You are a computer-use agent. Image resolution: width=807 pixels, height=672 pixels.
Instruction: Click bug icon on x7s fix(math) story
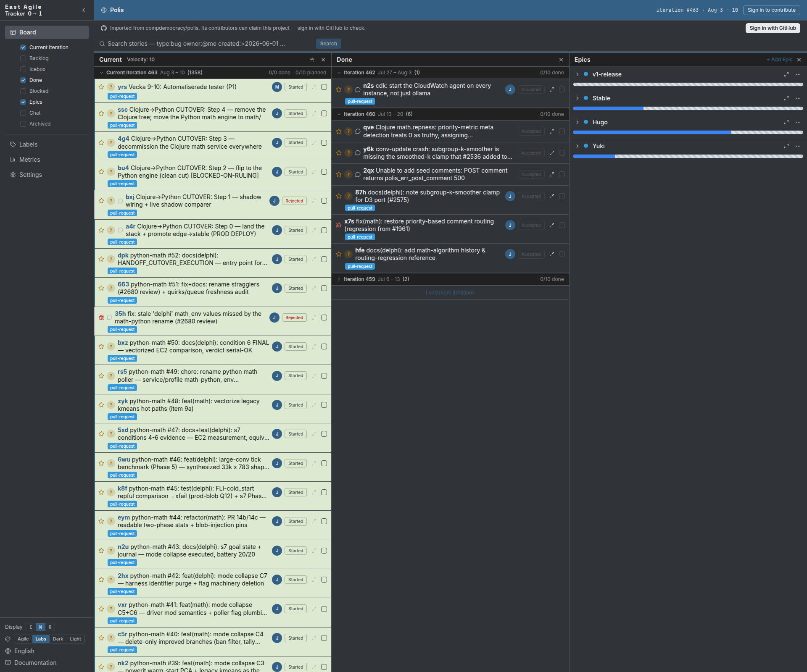click(339, 225)
